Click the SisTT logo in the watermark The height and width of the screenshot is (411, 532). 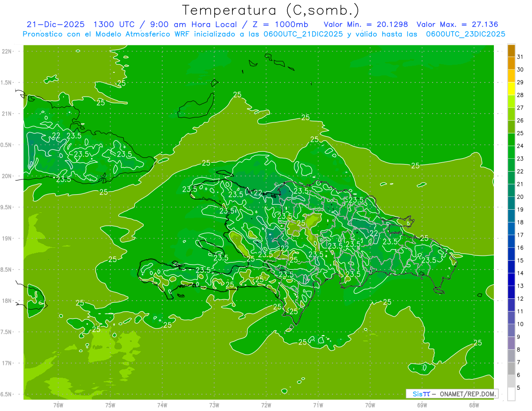421,394
